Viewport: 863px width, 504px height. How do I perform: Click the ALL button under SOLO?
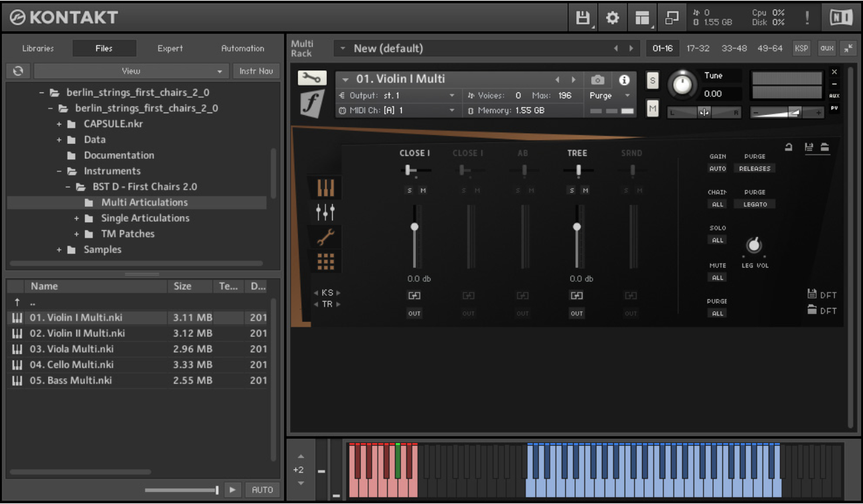[718, 240]
